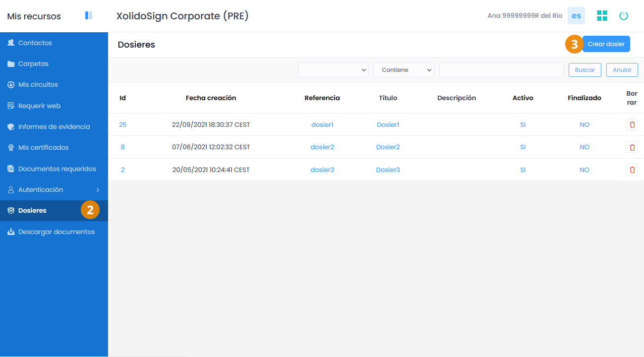Click the Fecha creación column header
This screenshot has height=357, width=644.
tap(211, 98)
